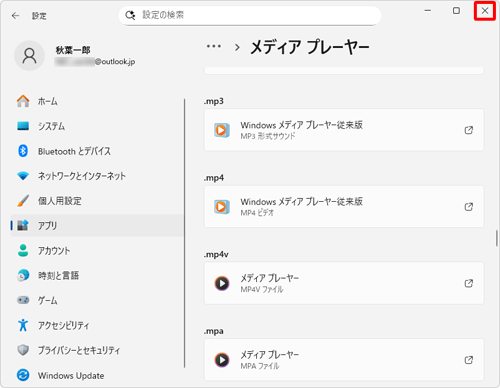
Task: Open ネットワークとインターネット menu label
Action: coord(82,176)
